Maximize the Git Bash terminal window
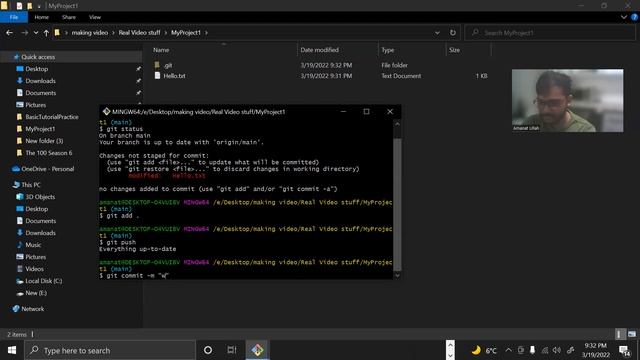The height and width of the screenshot is (360, 640). [x=367, y=111]
